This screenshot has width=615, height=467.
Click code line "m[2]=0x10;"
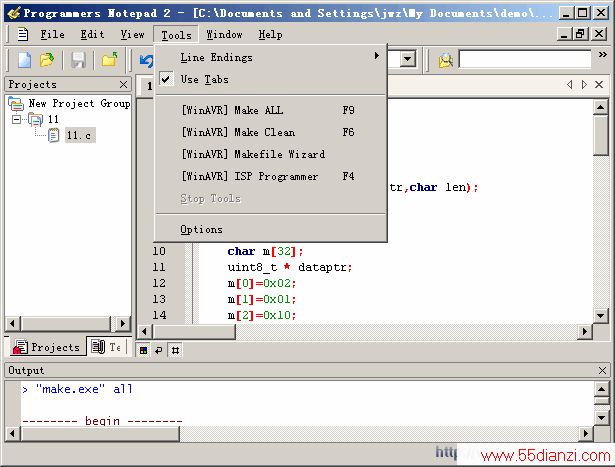[x=262, y=315]
